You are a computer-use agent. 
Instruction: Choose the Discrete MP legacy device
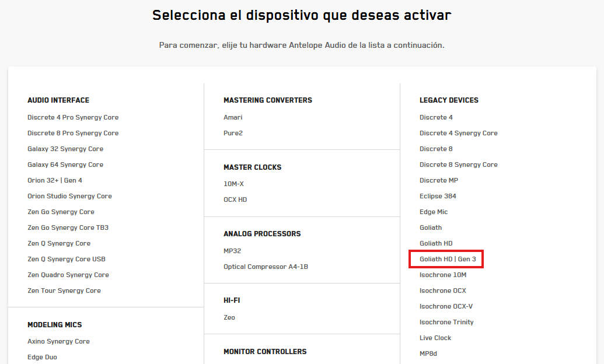tap(439, 180)
